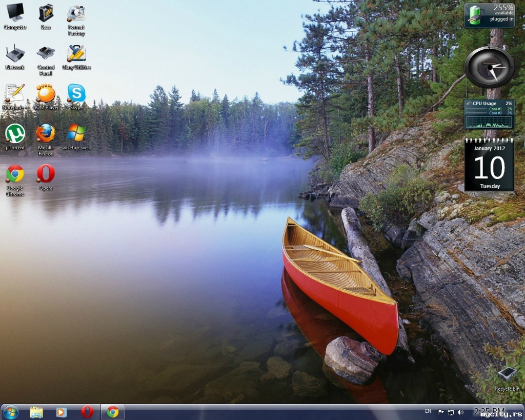Click the 2:25 PM taskbar clock
525x420 pixels.
click(490, 411)
